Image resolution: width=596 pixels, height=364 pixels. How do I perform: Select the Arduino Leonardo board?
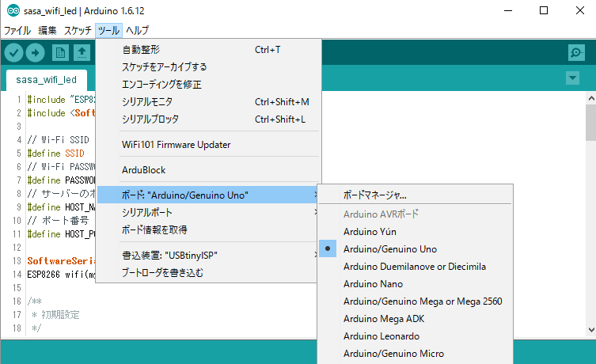[x=415, y=336]
